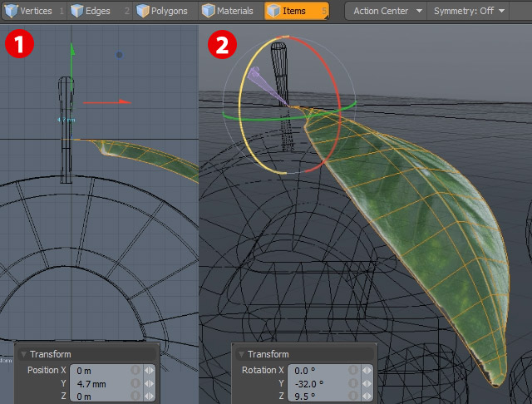Click the Rotation Z stepper arrows
Viewport: 532px width, 404px height.
tap(367, 396)
